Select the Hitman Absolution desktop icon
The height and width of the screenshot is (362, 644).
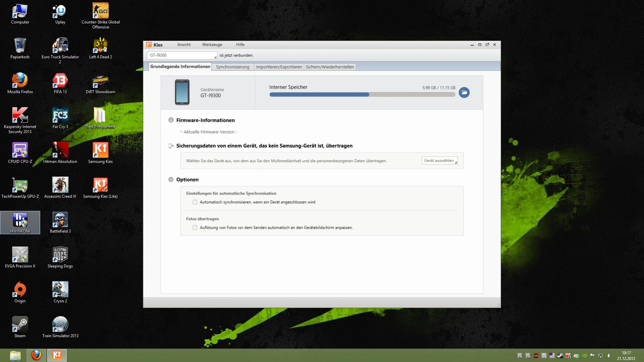click(x=60, y=154)
